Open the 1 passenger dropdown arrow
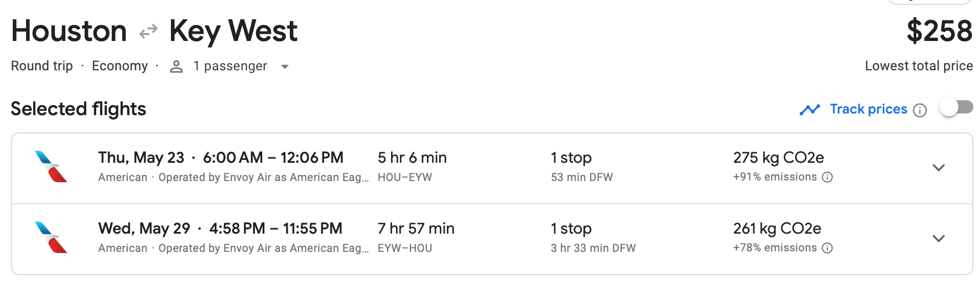980x289 pixels. tap(285, 67)
